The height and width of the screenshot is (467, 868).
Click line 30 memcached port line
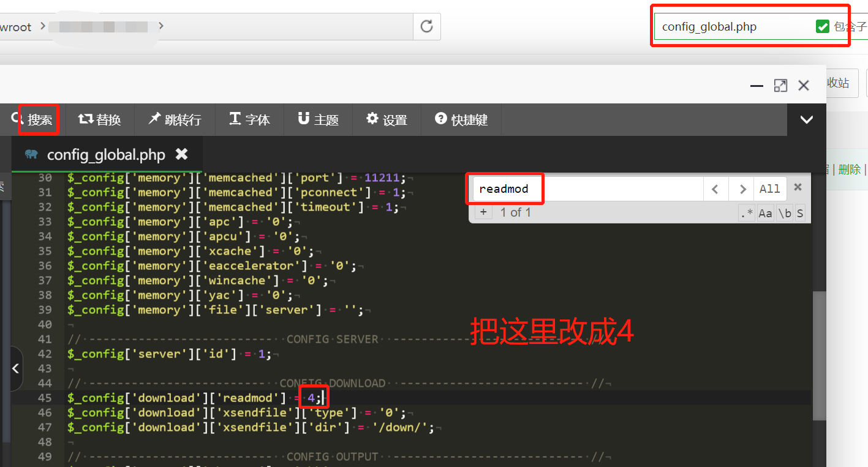[x=236, y=178]
